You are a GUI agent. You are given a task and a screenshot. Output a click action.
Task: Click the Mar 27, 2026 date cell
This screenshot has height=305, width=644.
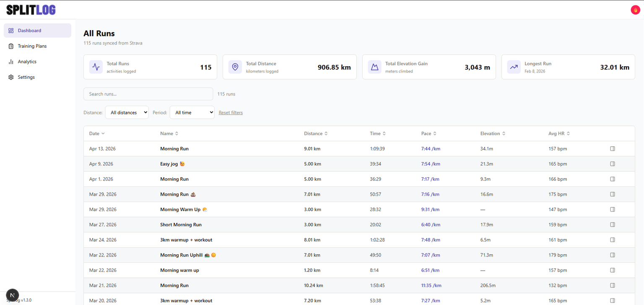103,225
